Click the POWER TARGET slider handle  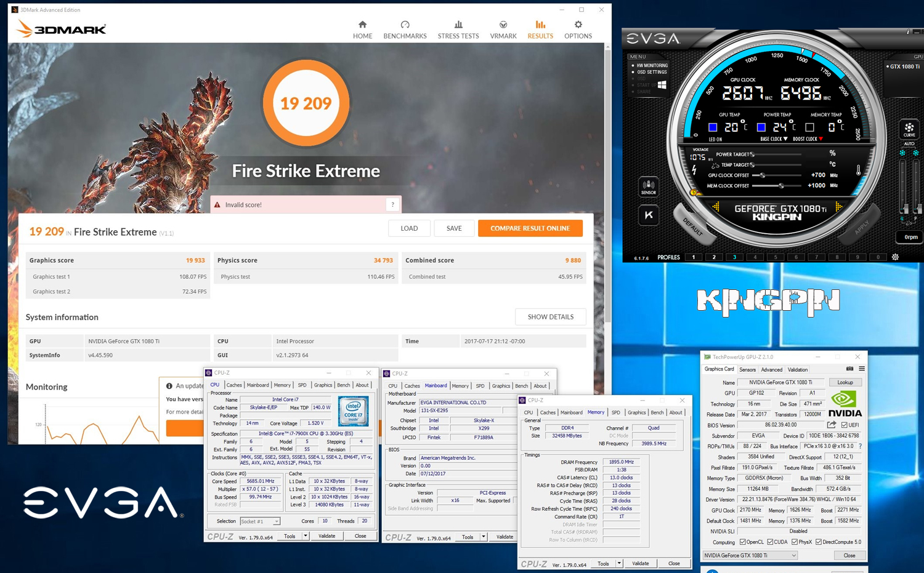click(x=752, y=154)
